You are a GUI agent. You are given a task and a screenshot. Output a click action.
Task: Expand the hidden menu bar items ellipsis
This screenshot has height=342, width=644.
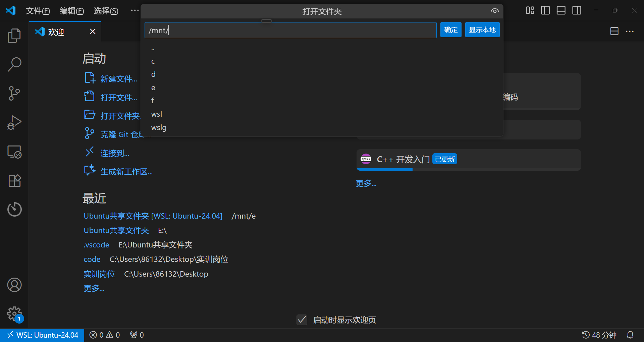click(135, 10)
